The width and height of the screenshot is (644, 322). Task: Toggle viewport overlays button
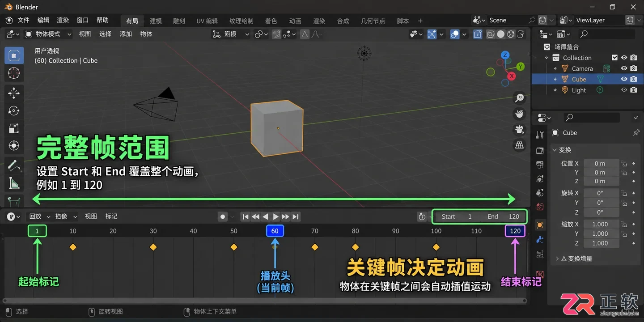454,34
